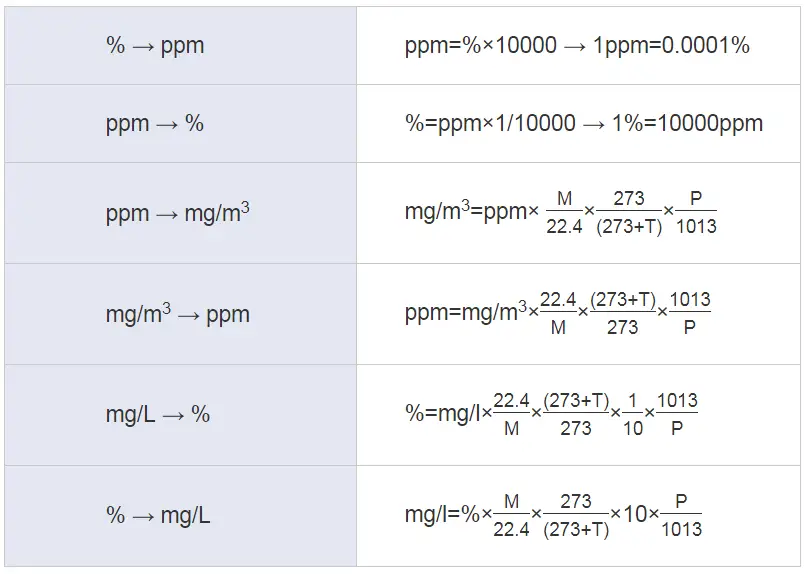Select the 1 over 10 fraction in mg/L to % row
810x574 pixels.
tap(633, 414)
